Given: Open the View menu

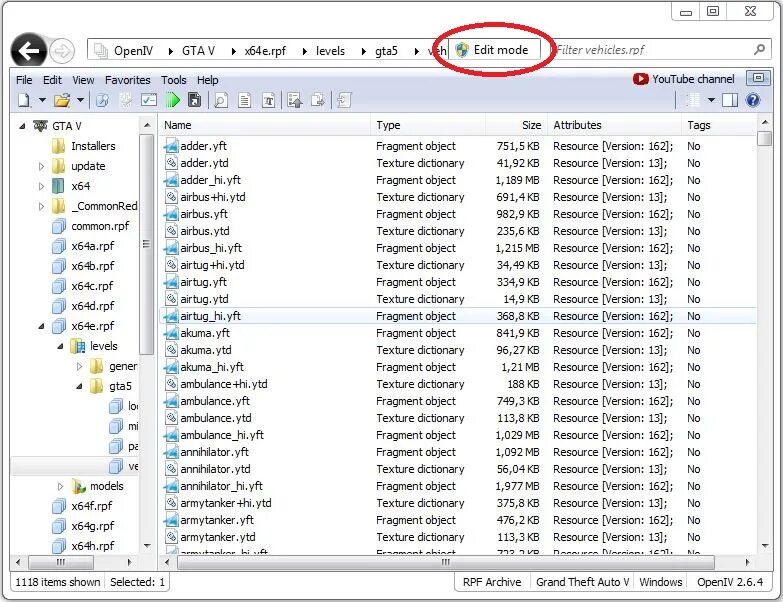Looking at the screenshot, I should (83, 80).
